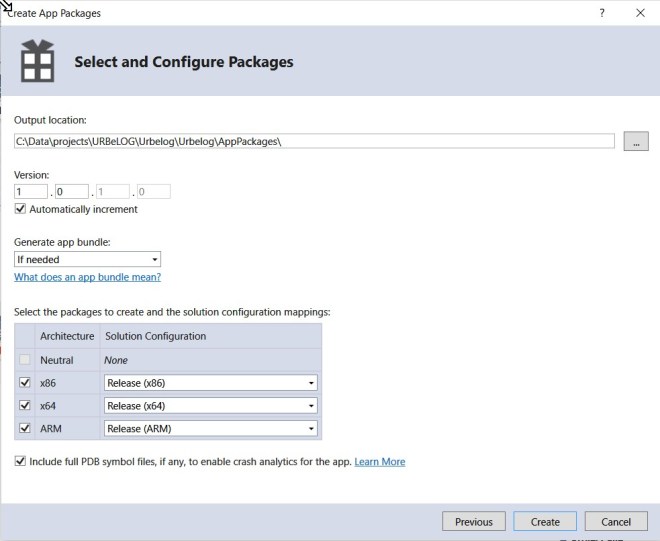Uncheck the x86 architecture checkbox

click(25, 382)
